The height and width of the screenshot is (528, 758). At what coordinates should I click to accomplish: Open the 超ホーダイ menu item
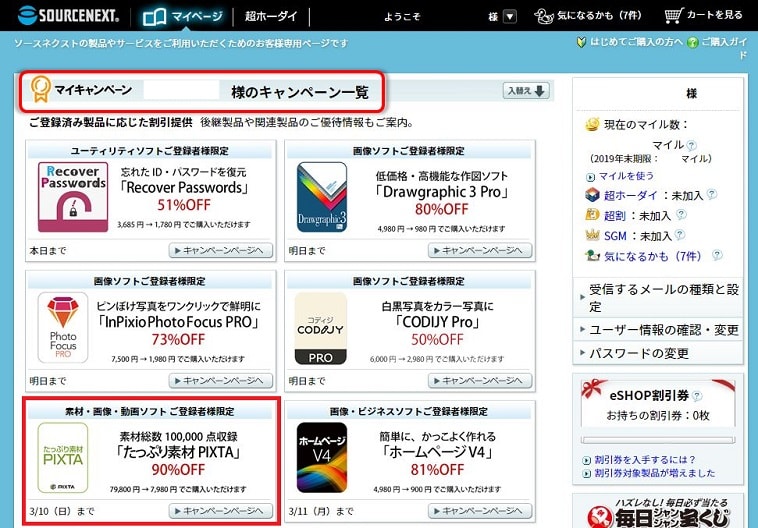click(x=270, y=16)
